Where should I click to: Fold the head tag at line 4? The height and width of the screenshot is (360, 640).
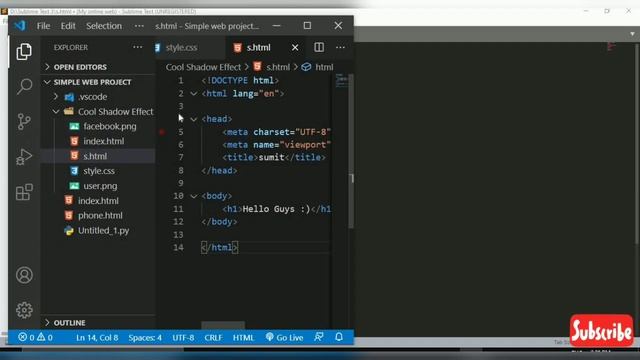coord(194,119)
